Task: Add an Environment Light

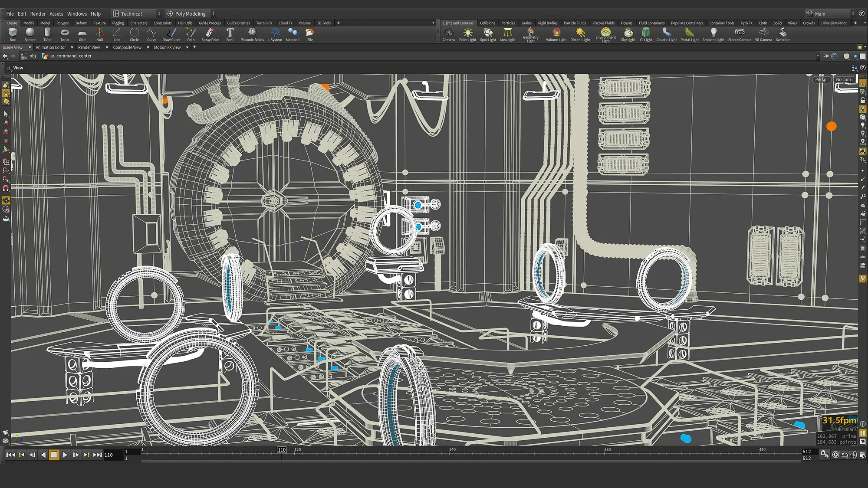Action: 605,35
